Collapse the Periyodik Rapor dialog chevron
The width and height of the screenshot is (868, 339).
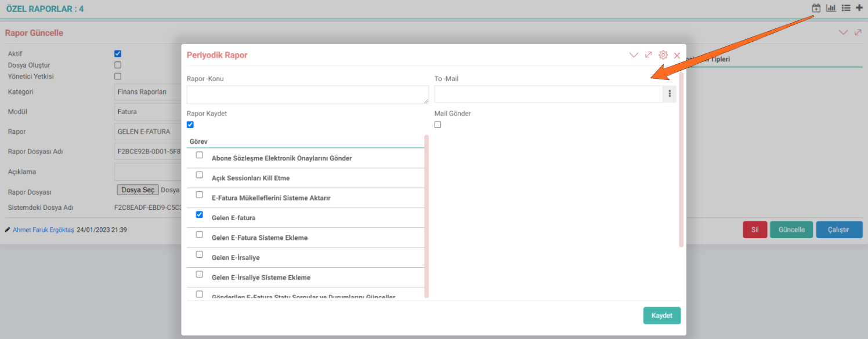pos(634,55)
